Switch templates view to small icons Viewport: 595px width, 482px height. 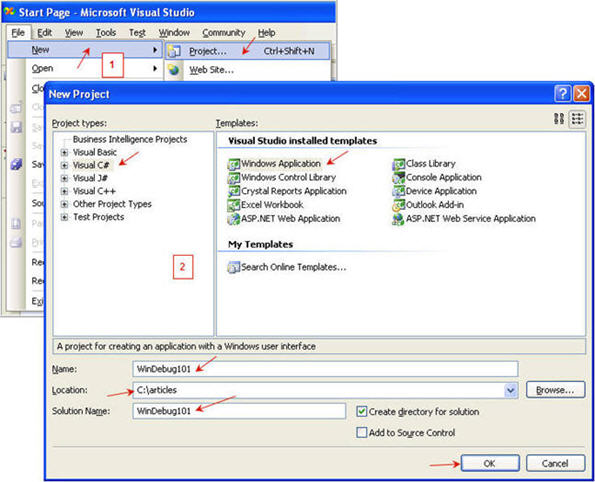pos(577,119)
